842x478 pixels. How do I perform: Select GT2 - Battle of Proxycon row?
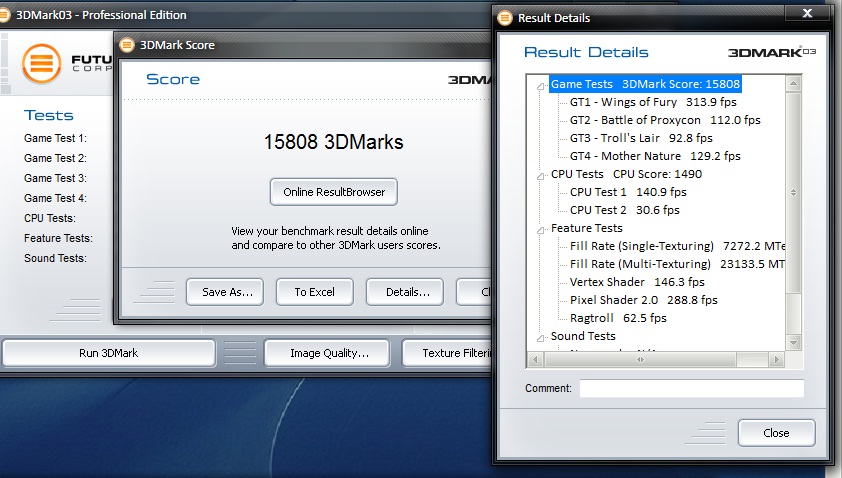[x=665, y=120]
